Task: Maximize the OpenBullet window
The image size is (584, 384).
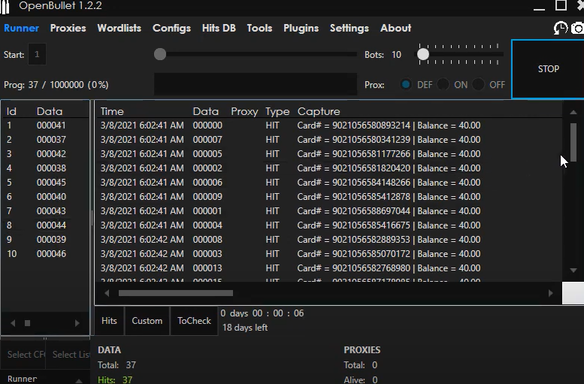Action: tap(561, 6)
